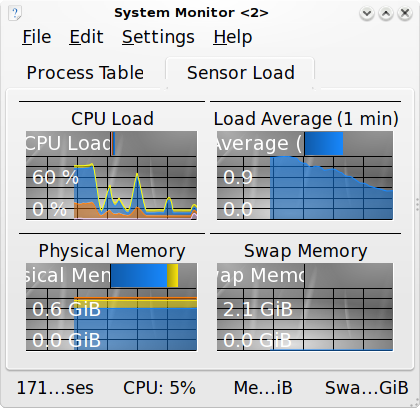Click the memory status bar entry
420x408 pixels.
263,388
